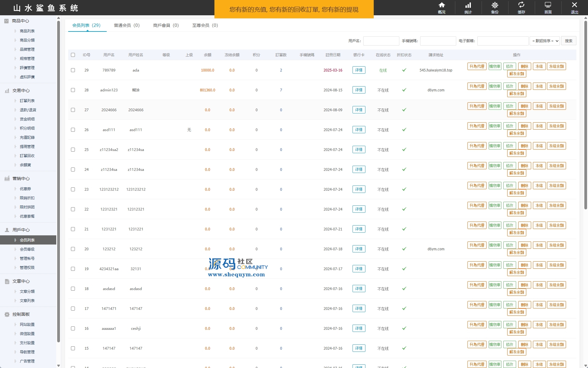
Task: Open the 首頁 monitor icon
Action: (x=548, y=5)
